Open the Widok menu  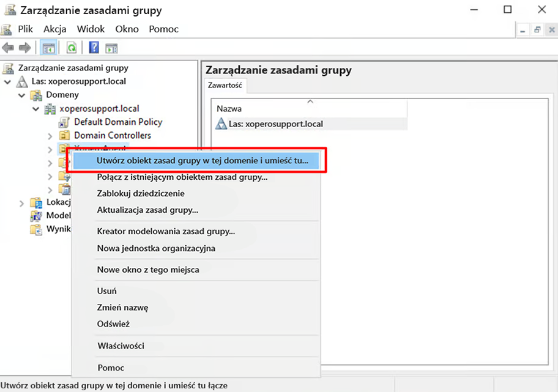pos(91,29)
